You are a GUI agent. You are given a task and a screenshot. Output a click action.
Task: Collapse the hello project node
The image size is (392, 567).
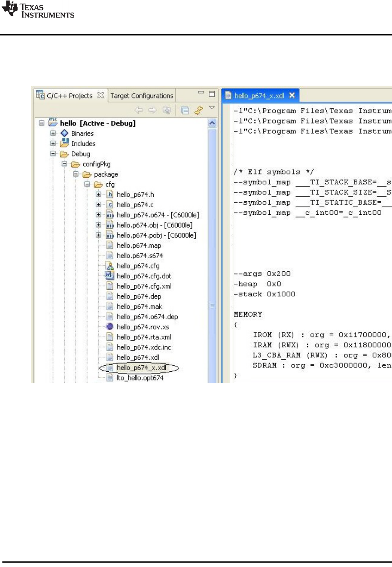tap(41, 123)
